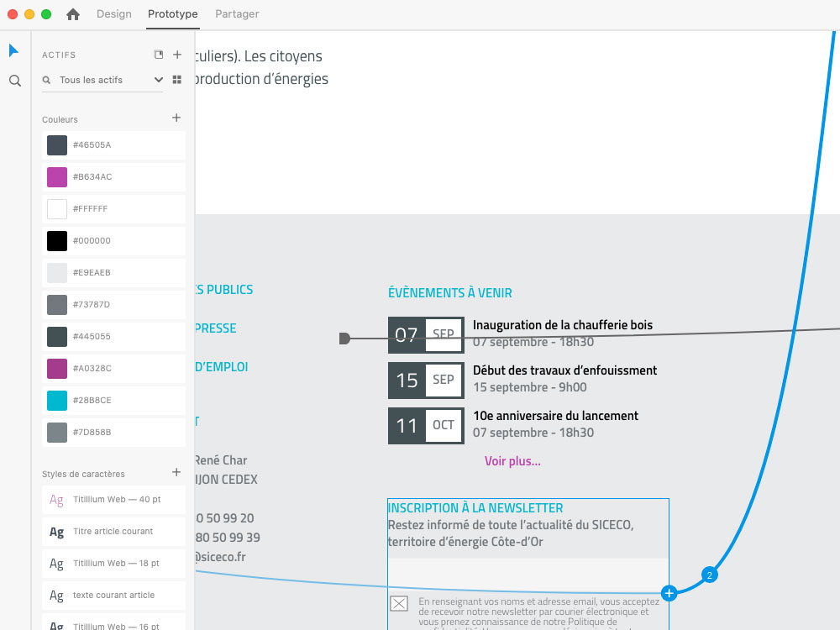Click the Home icon in title bar
This screenshot has width=840, height=630.
coord(73,14)
